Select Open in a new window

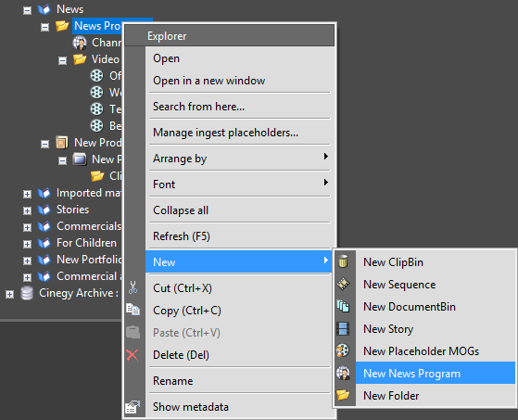239,81
